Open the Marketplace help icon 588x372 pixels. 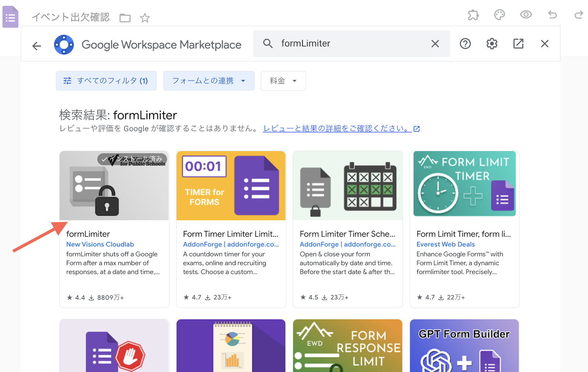pyautogui.click(x=465, y=44)
